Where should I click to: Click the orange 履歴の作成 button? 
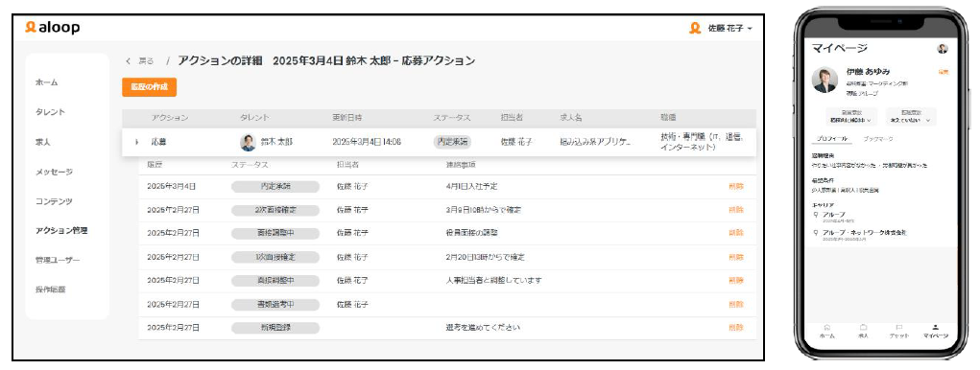(x=150, y=87)
